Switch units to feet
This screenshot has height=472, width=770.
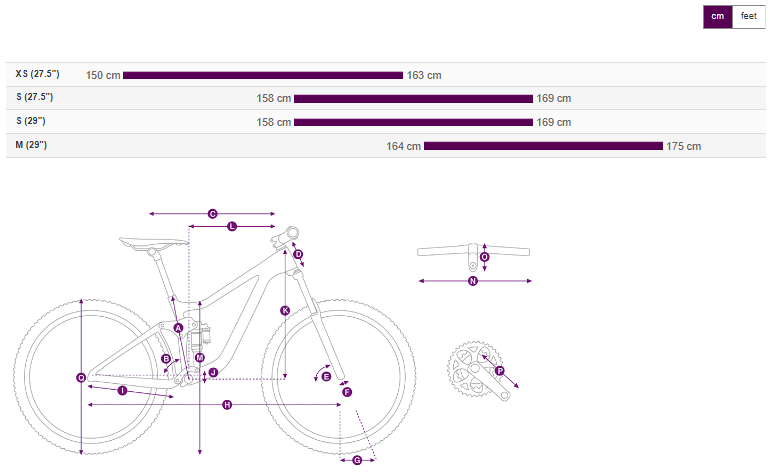748,17
